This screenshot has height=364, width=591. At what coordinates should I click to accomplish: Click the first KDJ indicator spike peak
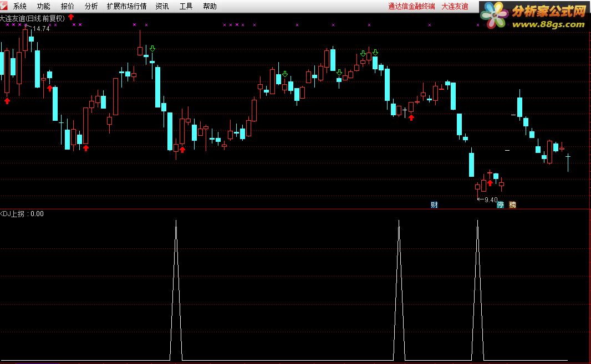(176, 222)
